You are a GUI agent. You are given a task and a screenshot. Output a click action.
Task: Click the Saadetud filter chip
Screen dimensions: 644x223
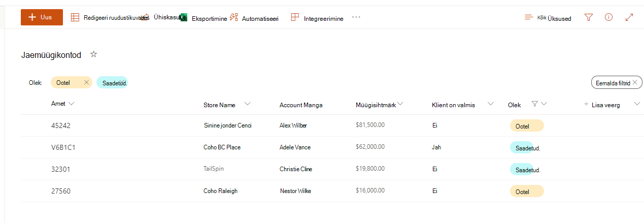(112, 82)
